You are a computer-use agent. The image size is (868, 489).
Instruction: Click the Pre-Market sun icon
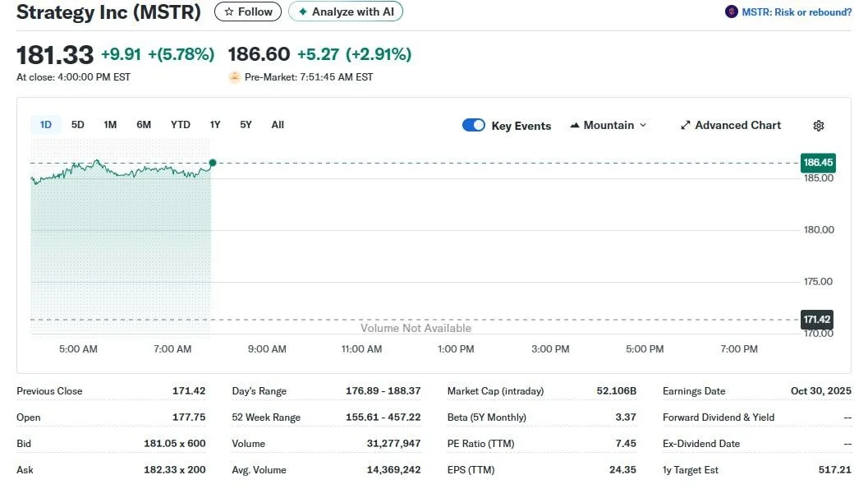[x=235, y=77]
